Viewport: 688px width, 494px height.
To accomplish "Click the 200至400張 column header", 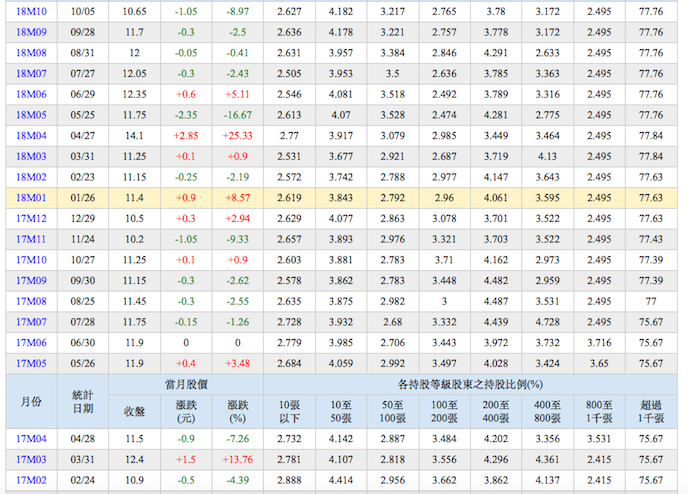I will [x=496, y=412].
